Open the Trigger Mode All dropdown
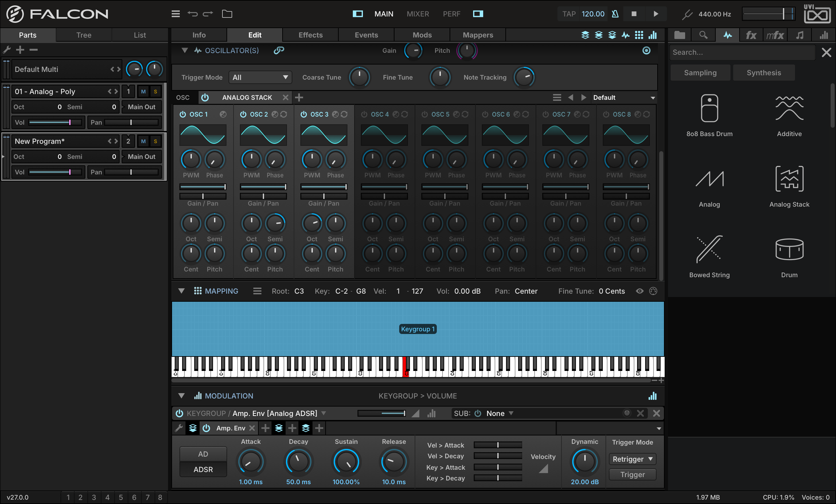 click(260, 77)
